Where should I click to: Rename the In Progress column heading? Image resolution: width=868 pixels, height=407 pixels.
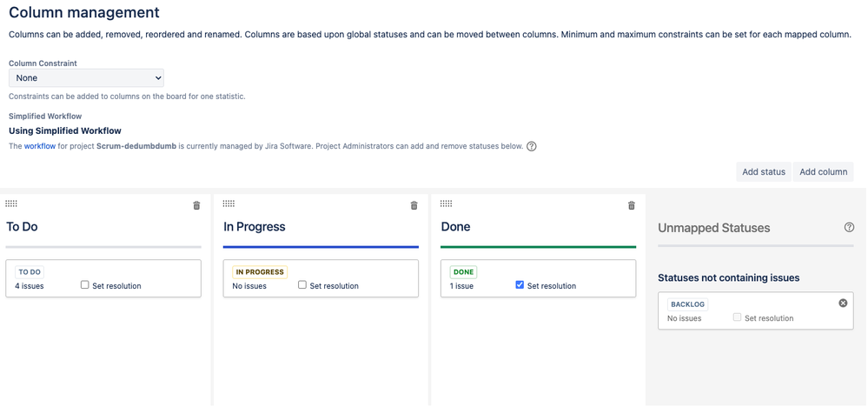coord(255,226)
